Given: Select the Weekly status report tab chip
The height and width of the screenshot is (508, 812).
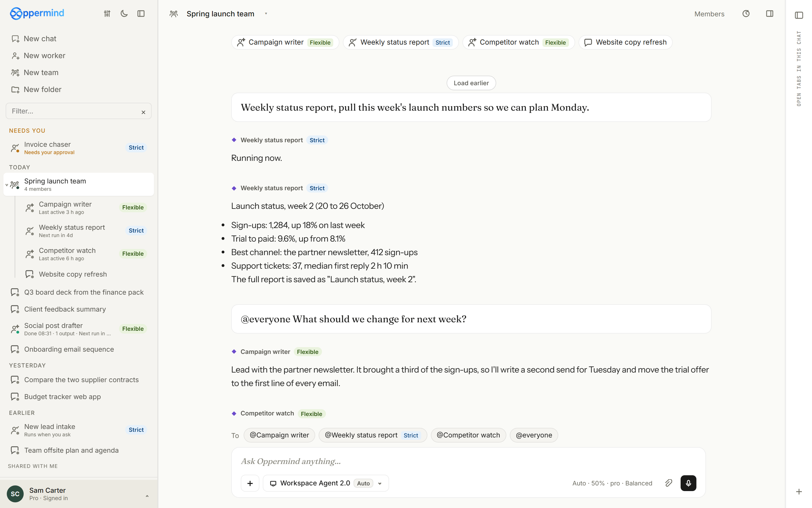Looking at the screenshot, I should click(x=401, y=42).
